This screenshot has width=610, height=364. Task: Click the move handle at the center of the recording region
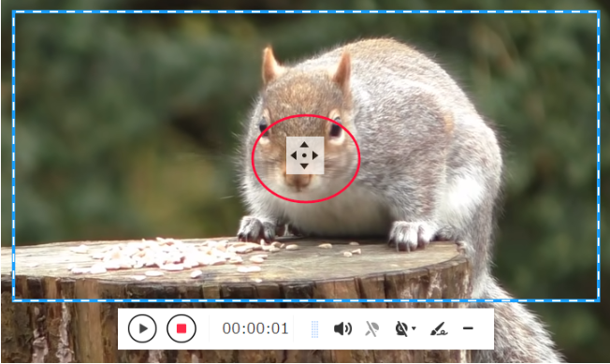[x=305, y=155]
